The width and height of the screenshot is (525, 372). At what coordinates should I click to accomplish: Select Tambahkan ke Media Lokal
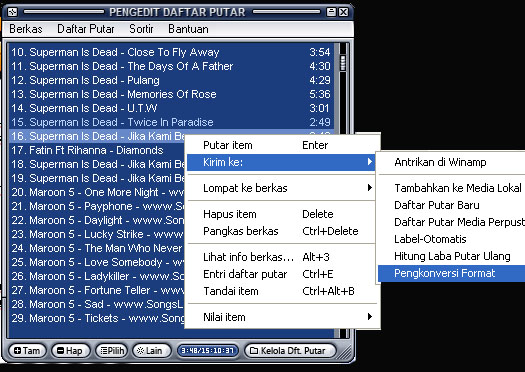(x=451, y=188)
